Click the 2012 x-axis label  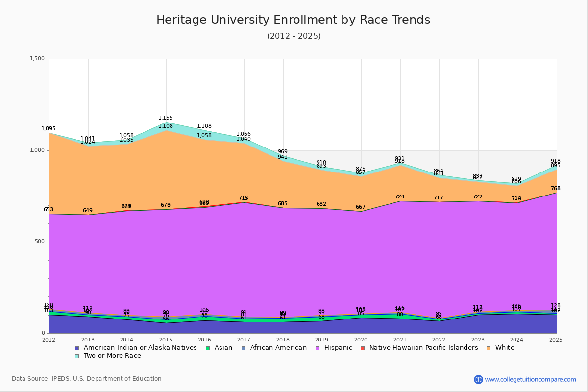click(49, 340)
